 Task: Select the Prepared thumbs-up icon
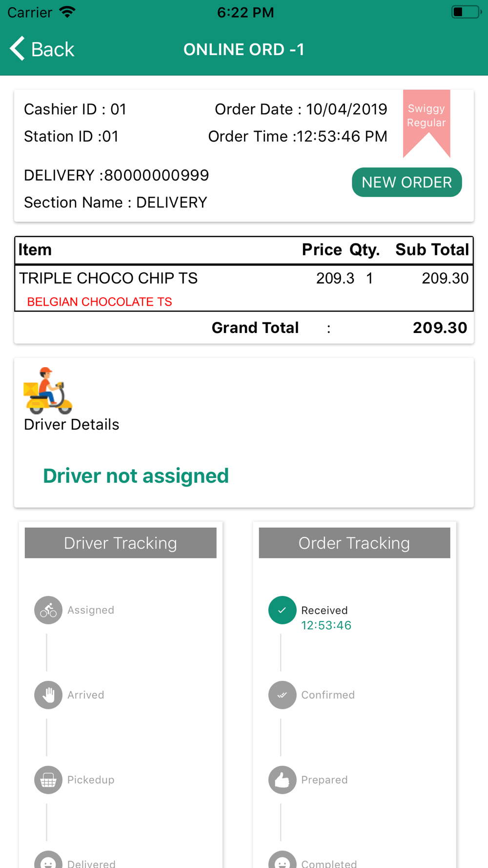coord(282,780)
